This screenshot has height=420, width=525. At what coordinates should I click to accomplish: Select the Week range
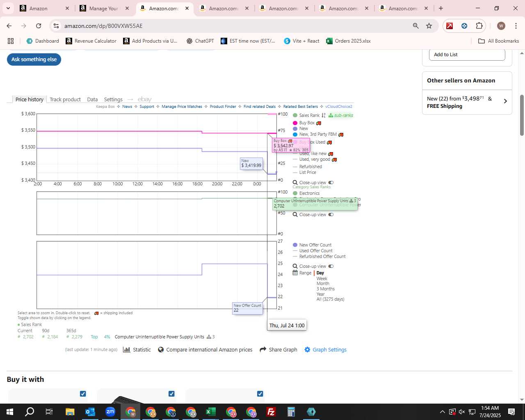point(322,278)
